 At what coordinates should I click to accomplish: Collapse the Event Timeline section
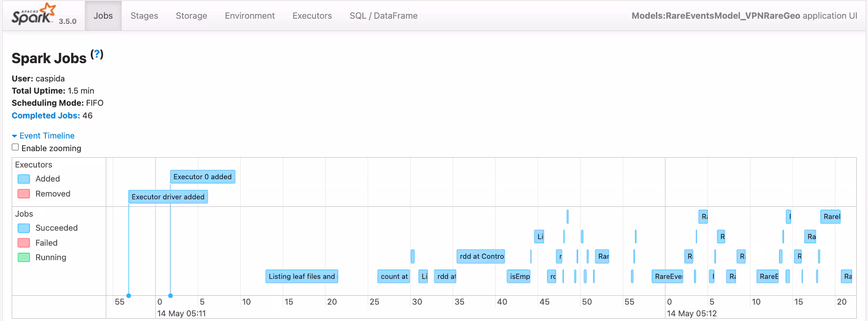(43, 136)
